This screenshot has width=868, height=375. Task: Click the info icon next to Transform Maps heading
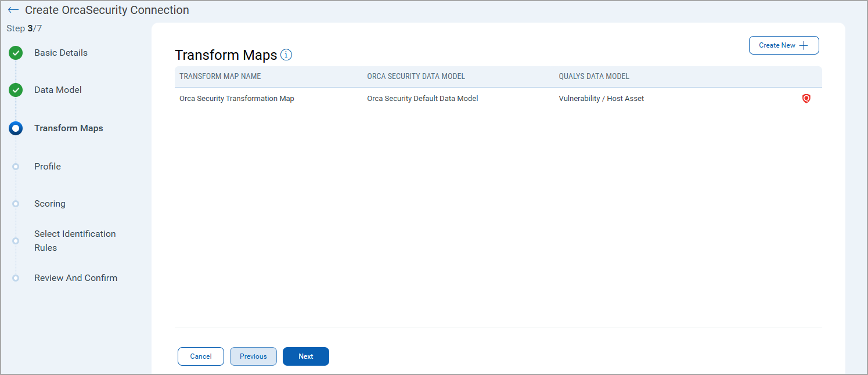[286, 55]
